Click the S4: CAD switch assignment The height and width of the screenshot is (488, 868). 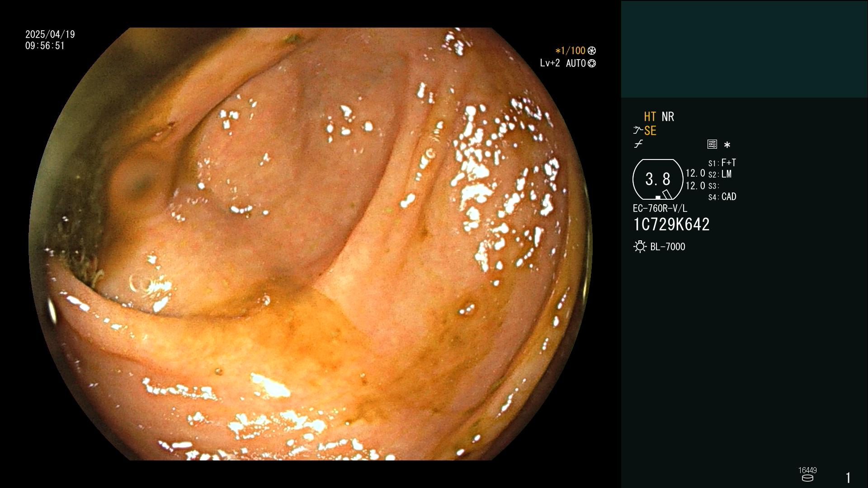[722, 197]
